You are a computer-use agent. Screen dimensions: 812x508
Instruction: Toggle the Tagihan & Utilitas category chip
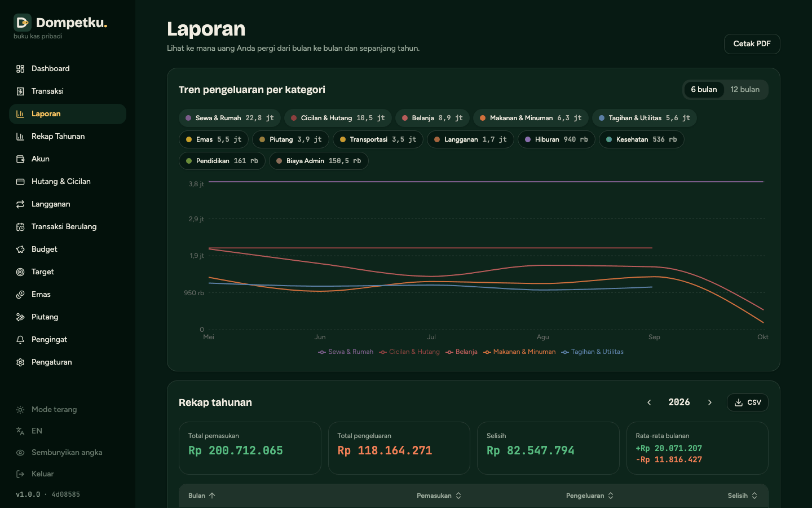coord(645,118)
